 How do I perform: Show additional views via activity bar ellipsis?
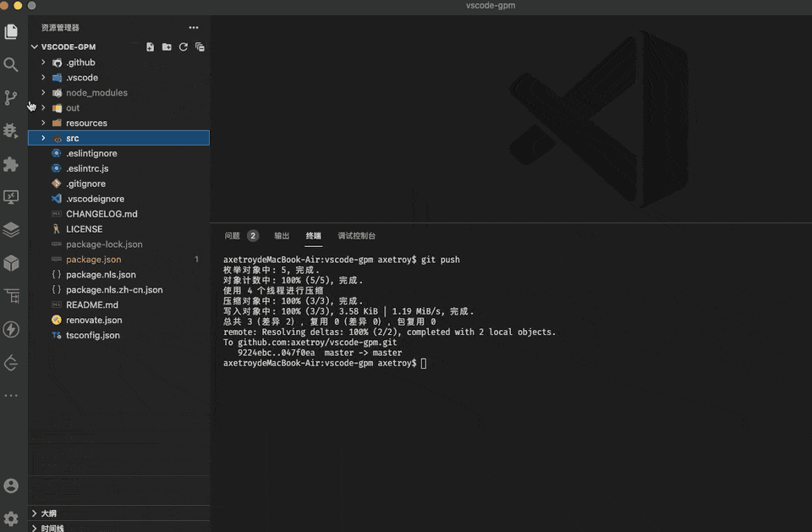11,396
